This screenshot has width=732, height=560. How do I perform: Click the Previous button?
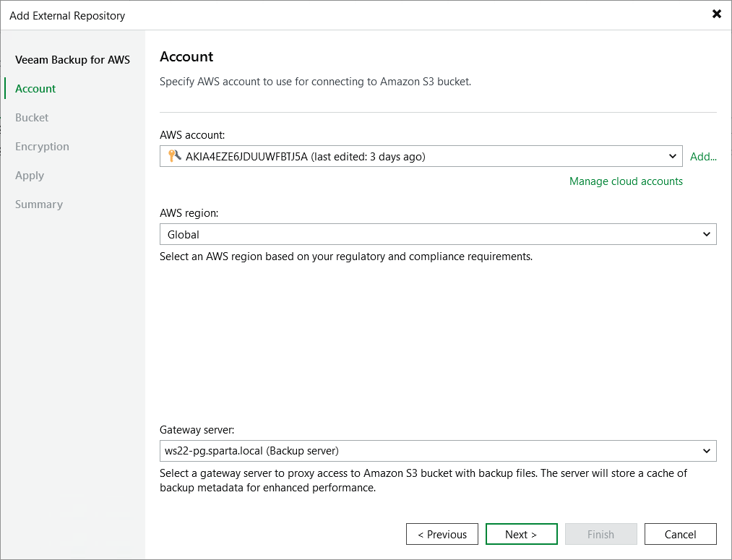(x=442, y=534)
